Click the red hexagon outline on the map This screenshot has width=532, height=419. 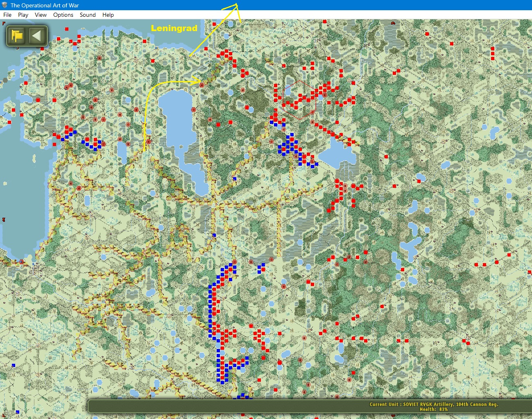point(299,100)
